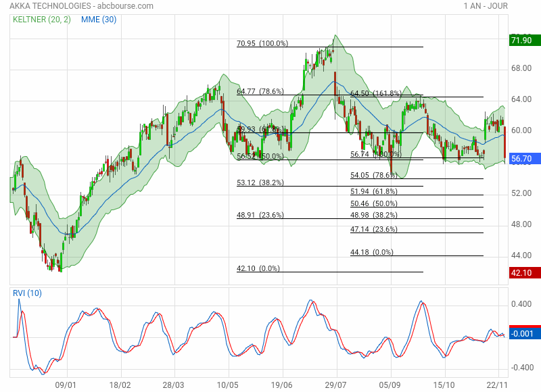Screen dimensions: 541x392
Task: Click the '44.18 (0.0%)' Fibonacci label
Action: [x=371, y=252]
